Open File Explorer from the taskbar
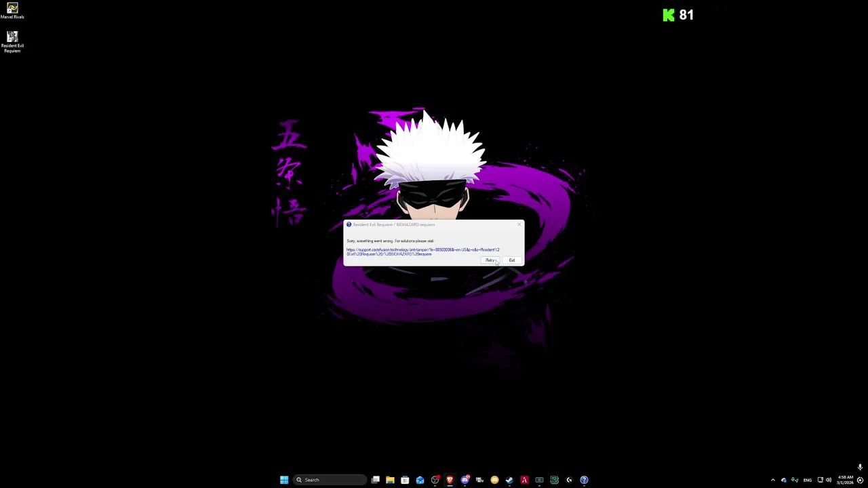 390,480
